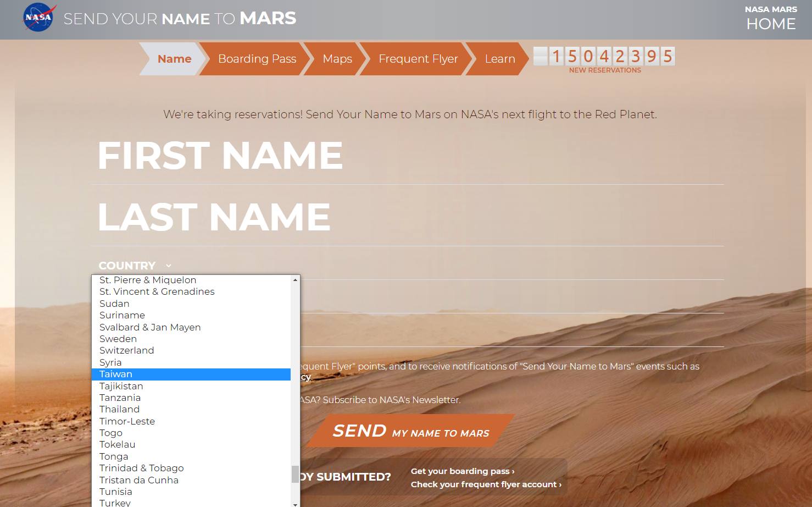Click the FIRST NAME input field
Viewport: 812px width, 507px height.
pos(408,156)
